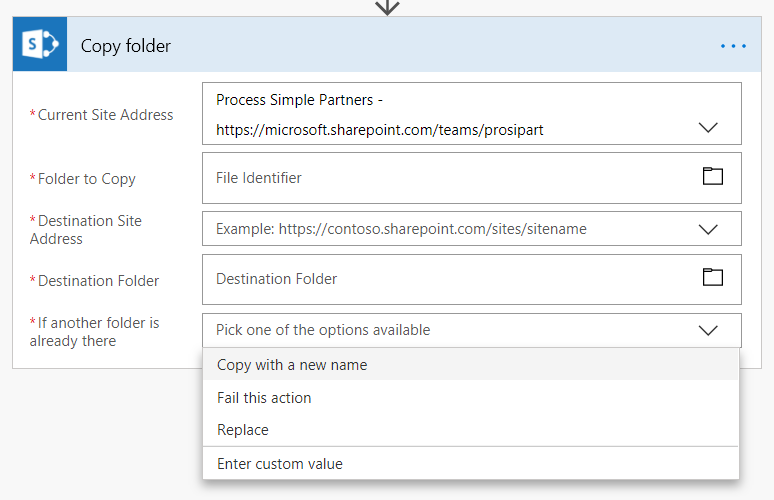Expand the Destination Site Address chevron

[708, 229]
